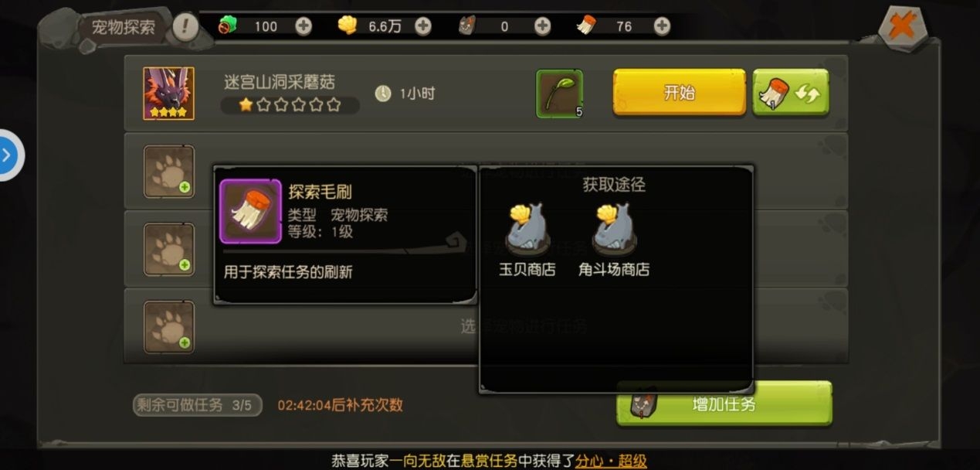Tap the 剩余可做任务 3/5 counter
The width and height of the screenshot is (980, 470).
click(198, 405)
